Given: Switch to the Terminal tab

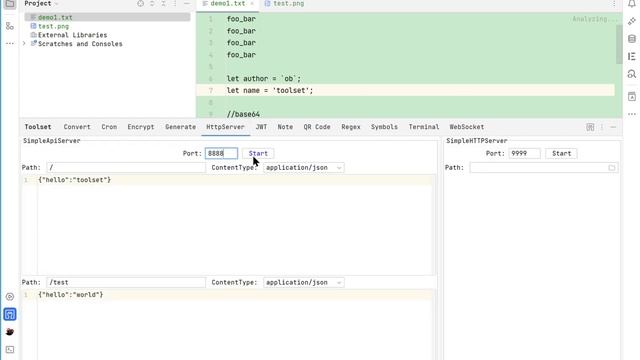Looking at the screenshot, I should click(x=424, y=127).
